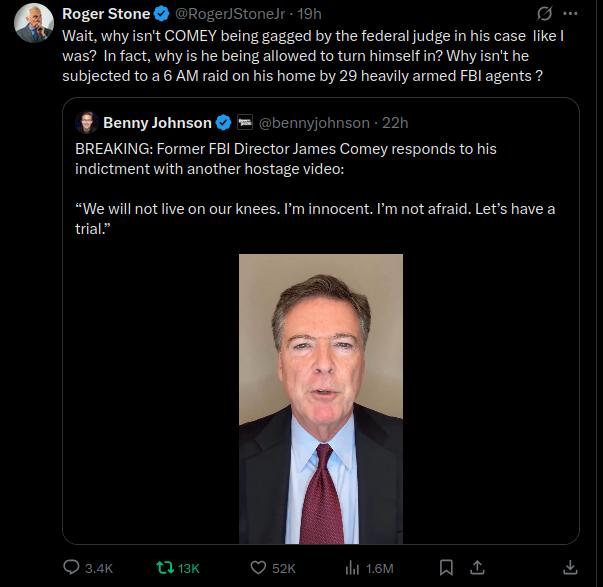The height and width of the screenshot is (587, 603).
Task: Toggle the like heart showing 52K
Action: click(x=258, y=568)
